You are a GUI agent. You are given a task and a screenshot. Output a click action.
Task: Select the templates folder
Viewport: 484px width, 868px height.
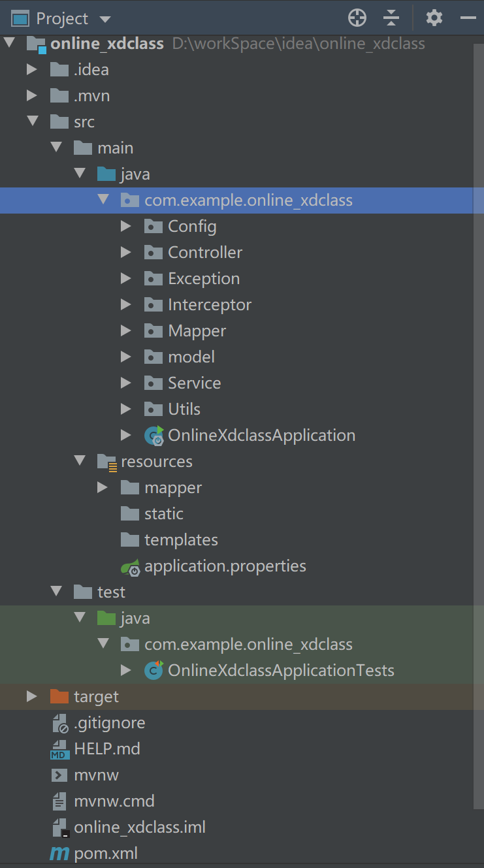[x=181, y=540]
